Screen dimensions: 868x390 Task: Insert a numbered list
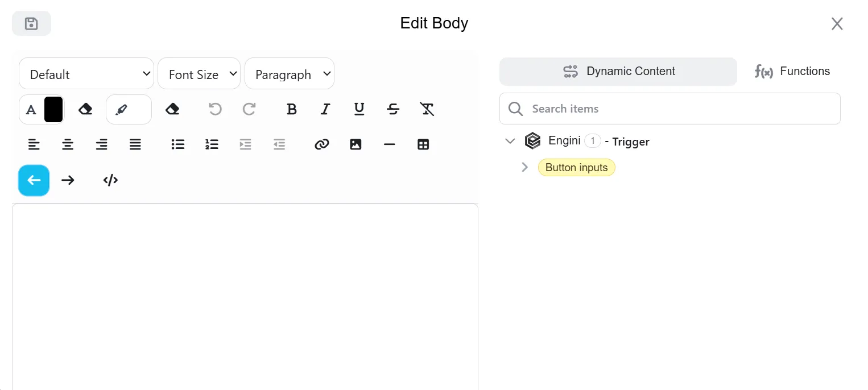pyautogui.click(x=212, y=145)
